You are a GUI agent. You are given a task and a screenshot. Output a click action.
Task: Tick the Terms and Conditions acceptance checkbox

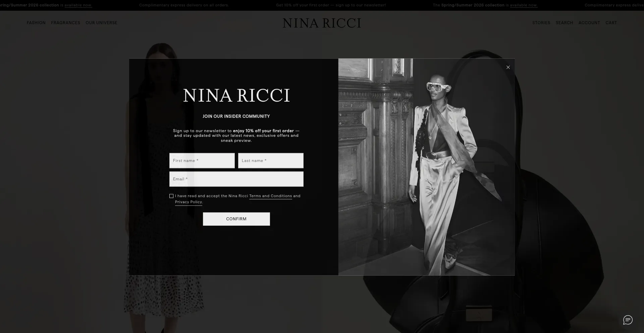171,196
